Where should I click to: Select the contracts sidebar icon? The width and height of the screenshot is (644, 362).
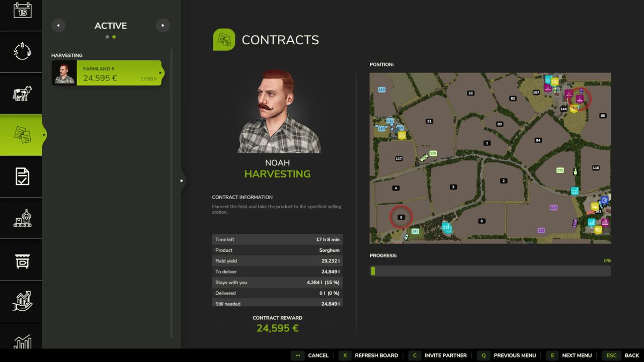(x=22, y=135)
